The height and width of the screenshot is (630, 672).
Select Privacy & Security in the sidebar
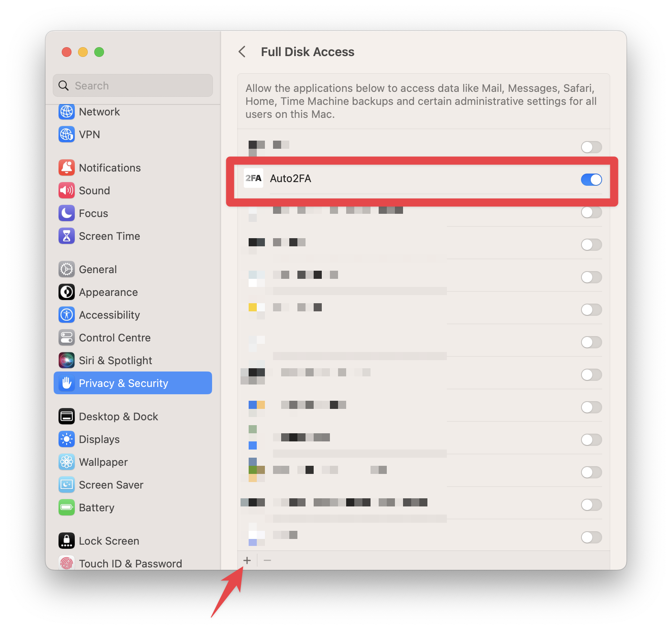pyautogui.click(x=133, y=383)
